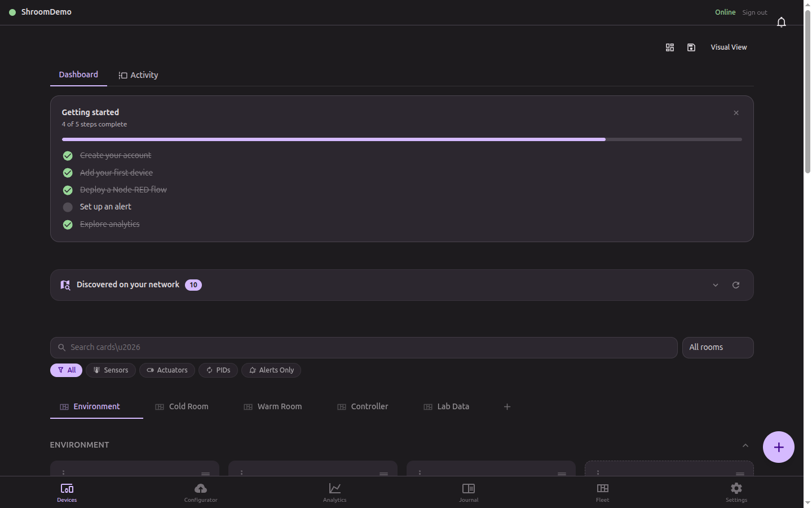
Task: Open the Configurator section
Action: tap(200, 492)
